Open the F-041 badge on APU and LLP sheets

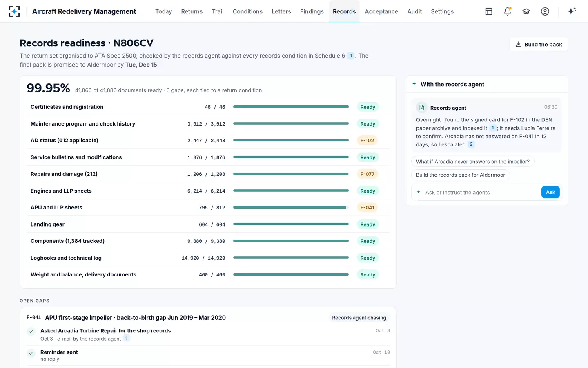(x=367, y=208)
